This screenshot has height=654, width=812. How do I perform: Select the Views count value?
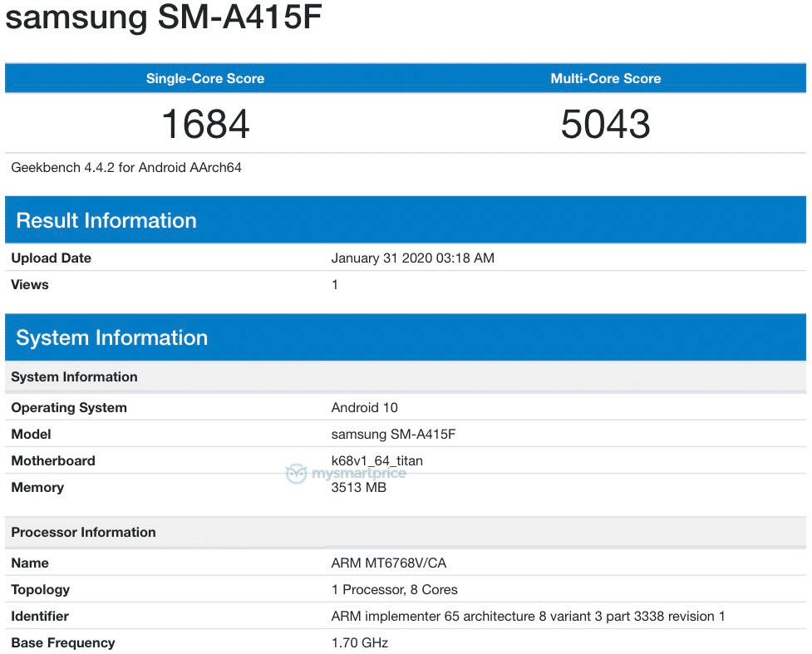click(335, 284)
